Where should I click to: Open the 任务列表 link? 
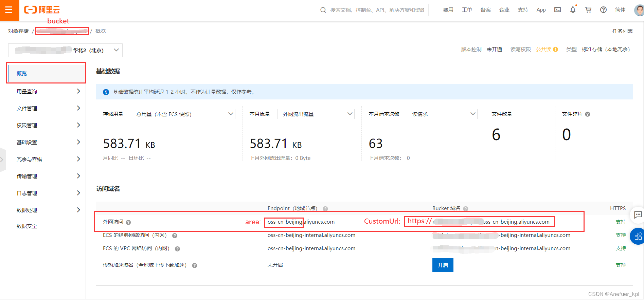[622, 31]
